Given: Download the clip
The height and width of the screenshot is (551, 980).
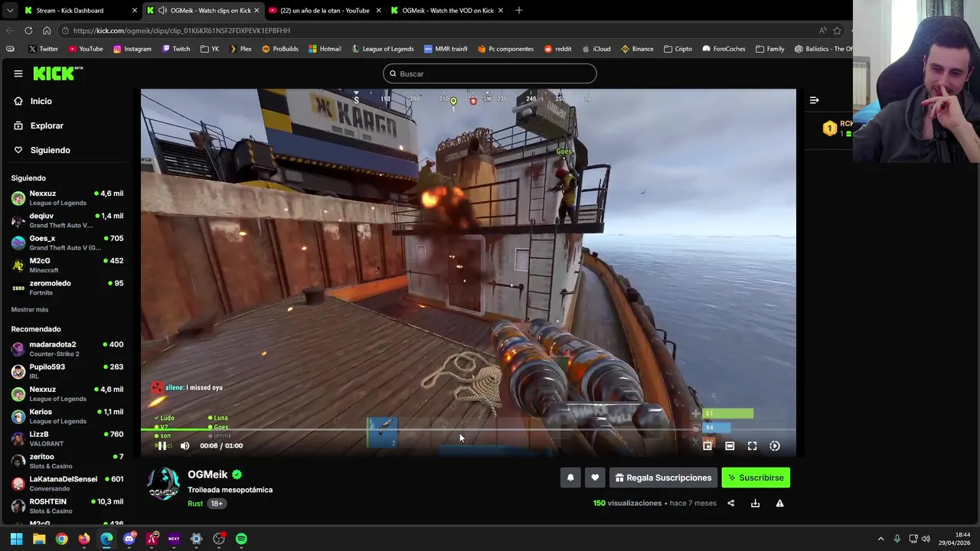Looking at the screenshot, I should 755,503.
